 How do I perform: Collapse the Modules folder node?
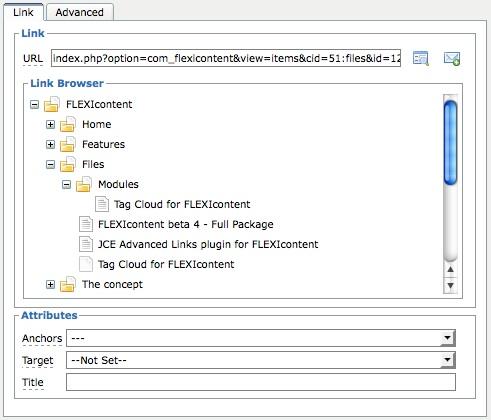tap(66, 185)
